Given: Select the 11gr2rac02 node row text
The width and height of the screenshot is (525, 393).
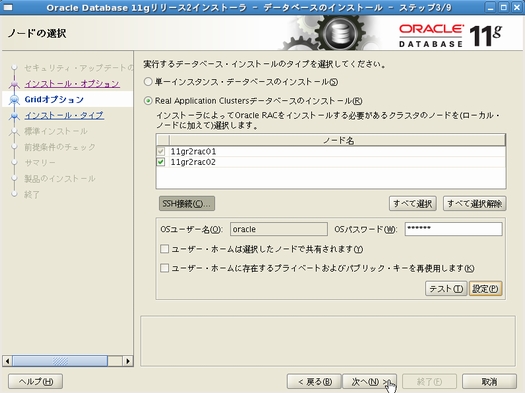Looking at the screenshot, I should pyautogui.click(x=193, y=162).
